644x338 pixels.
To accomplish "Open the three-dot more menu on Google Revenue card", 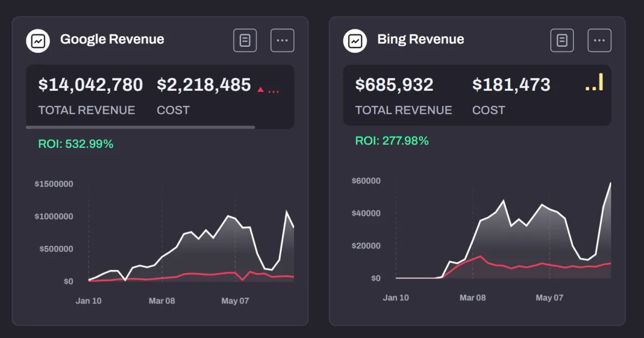I will pos(282,40).
